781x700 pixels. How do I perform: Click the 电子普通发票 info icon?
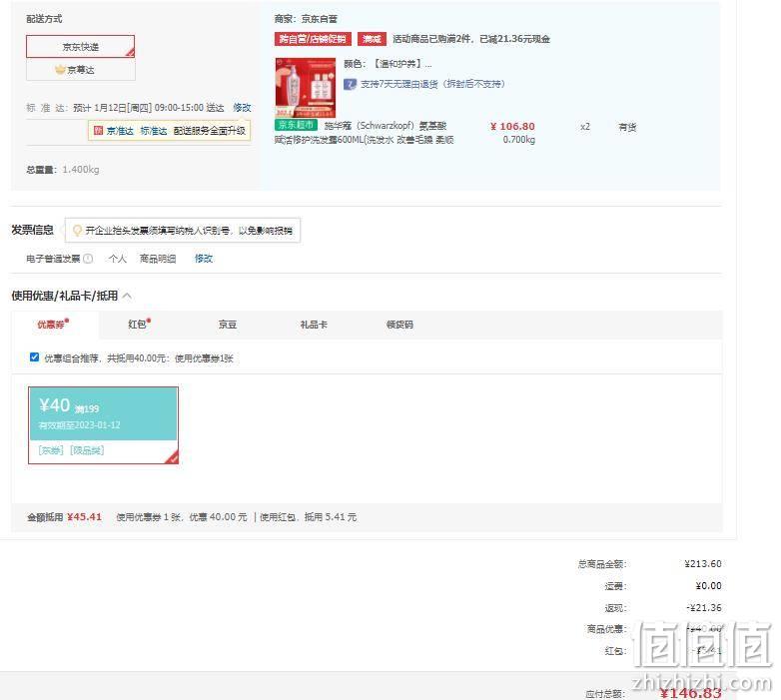coord(88,259)
